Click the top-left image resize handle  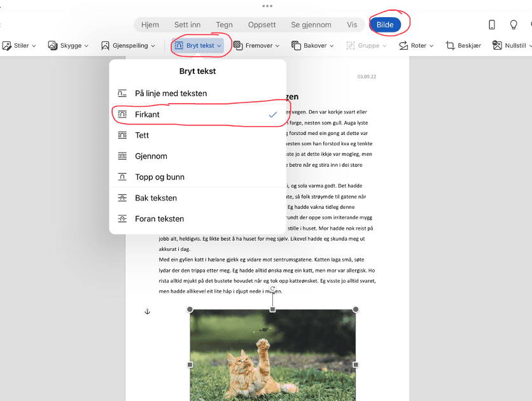[x=190, y=309]
